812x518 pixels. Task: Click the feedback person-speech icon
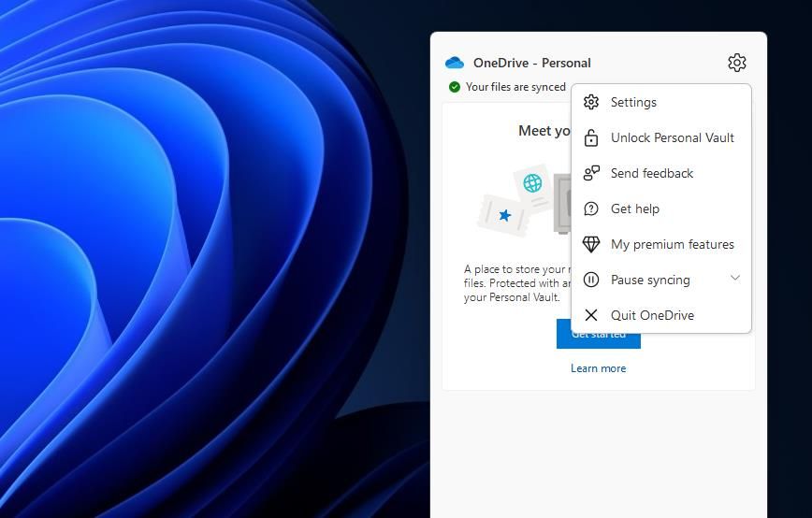591,173
